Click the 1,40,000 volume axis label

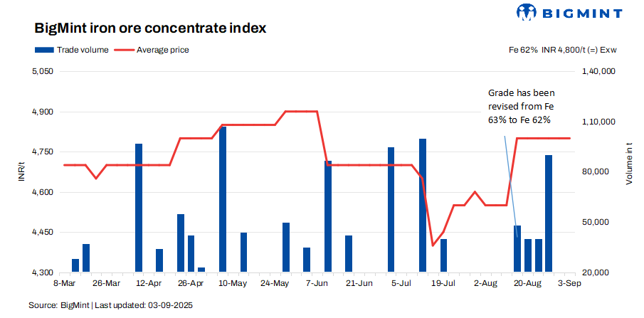[598, 72]
